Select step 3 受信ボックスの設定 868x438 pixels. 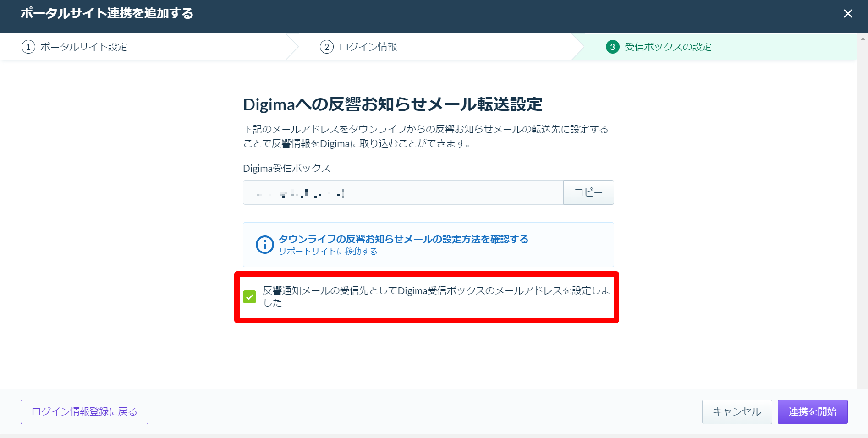click(x=659, y=47)
